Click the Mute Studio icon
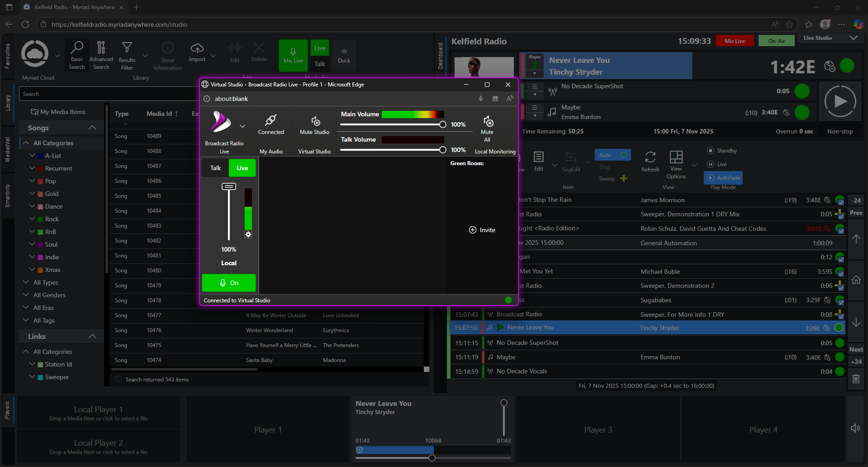 [315, 122]
